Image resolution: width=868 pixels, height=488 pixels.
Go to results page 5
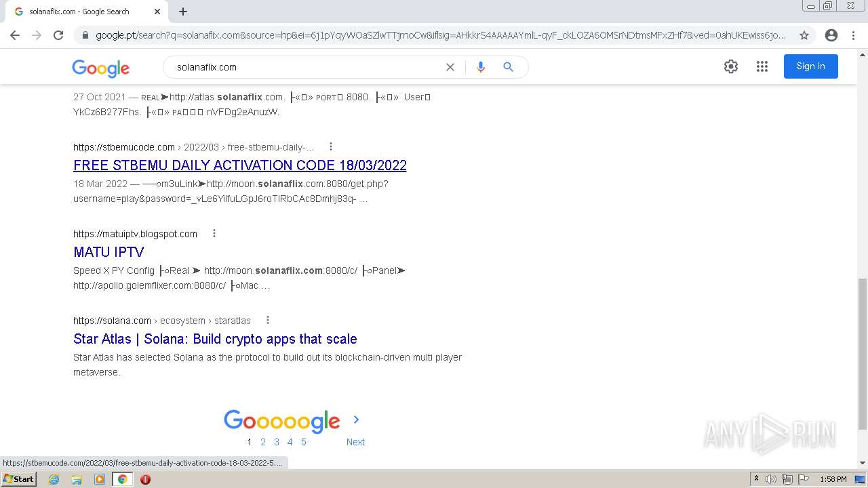click(303, 442)
